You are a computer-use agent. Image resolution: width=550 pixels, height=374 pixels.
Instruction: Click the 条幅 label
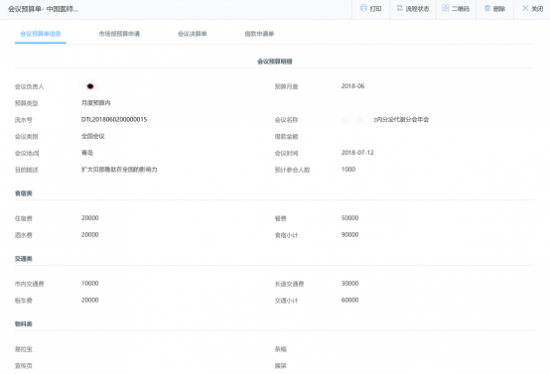(x=281, y=349)
